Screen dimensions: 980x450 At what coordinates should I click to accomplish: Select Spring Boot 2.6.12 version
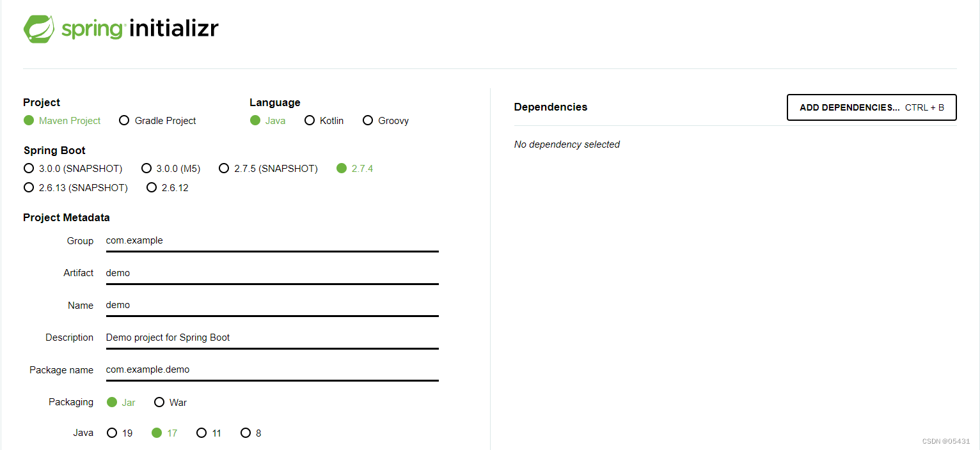coord(168,188)
